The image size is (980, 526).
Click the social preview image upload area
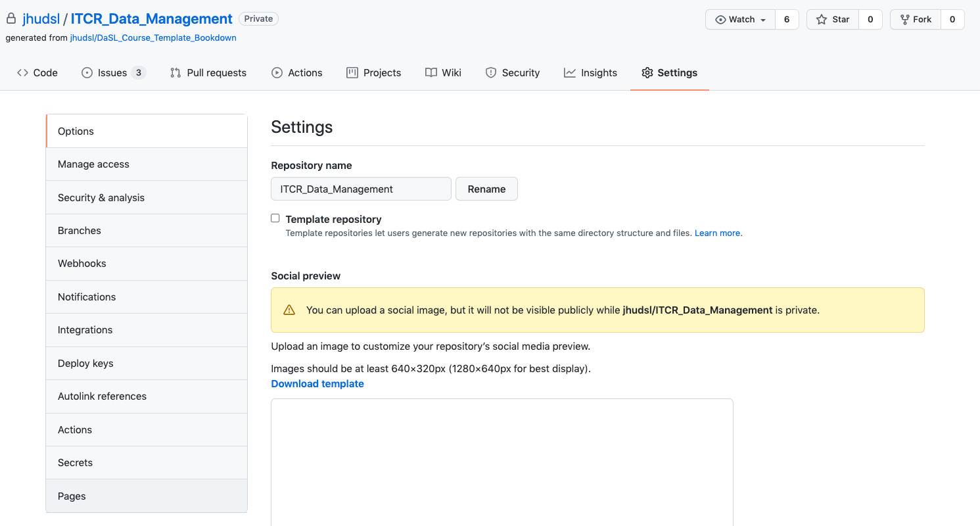click(x=502, y=462)
